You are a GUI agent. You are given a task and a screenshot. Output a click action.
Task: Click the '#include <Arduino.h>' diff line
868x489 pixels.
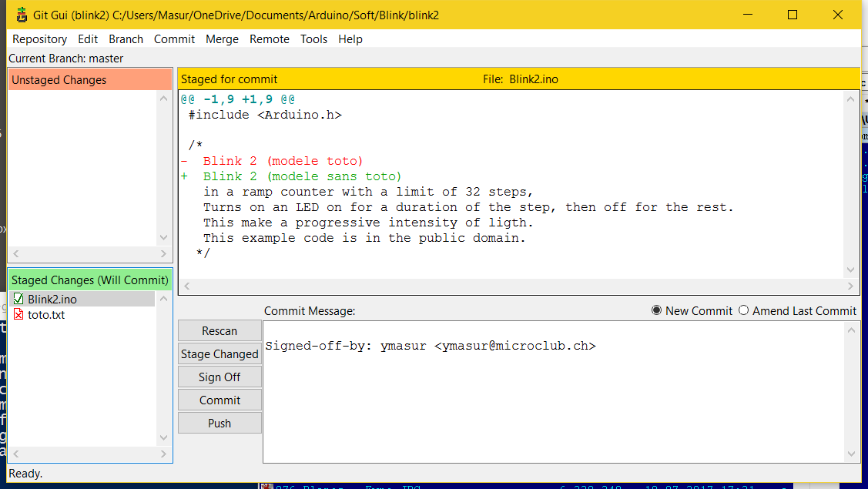coord(265,115)
